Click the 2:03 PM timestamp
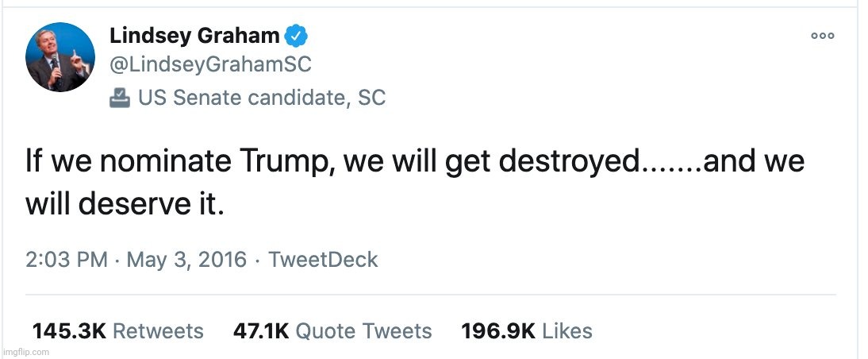 [67, 260]
